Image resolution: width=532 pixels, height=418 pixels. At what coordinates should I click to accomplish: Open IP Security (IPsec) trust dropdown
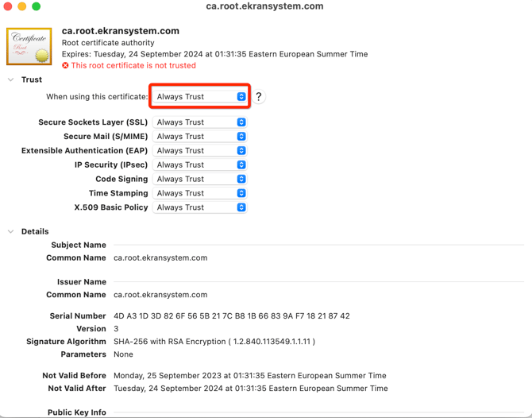coord(200,164)
